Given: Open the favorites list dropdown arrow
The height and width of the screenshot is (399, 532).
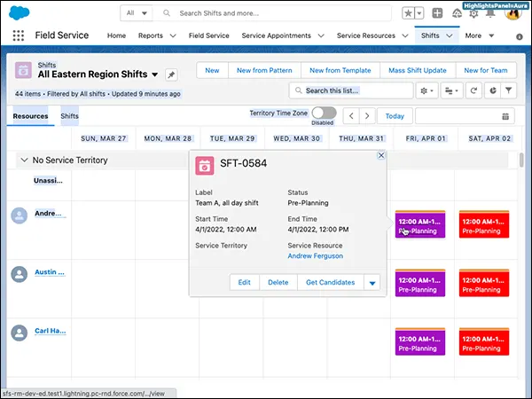Looking at the screenshot, I should 419,13.
